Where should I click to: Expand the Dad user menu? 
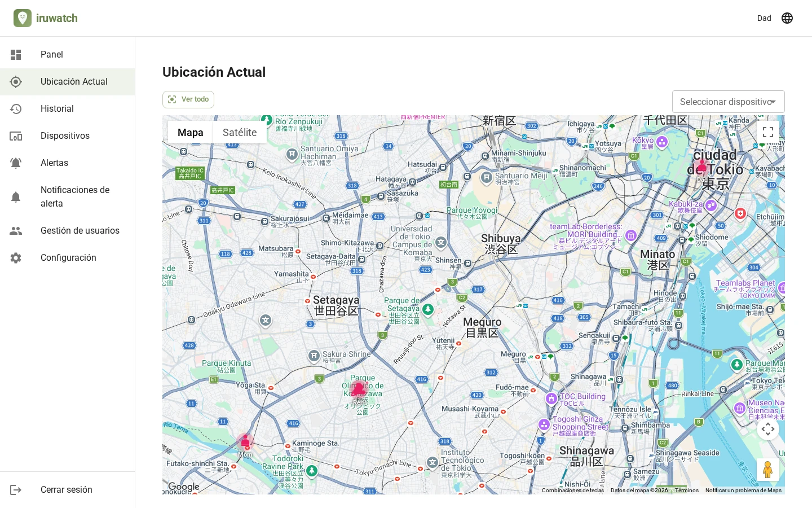point(764,18)
